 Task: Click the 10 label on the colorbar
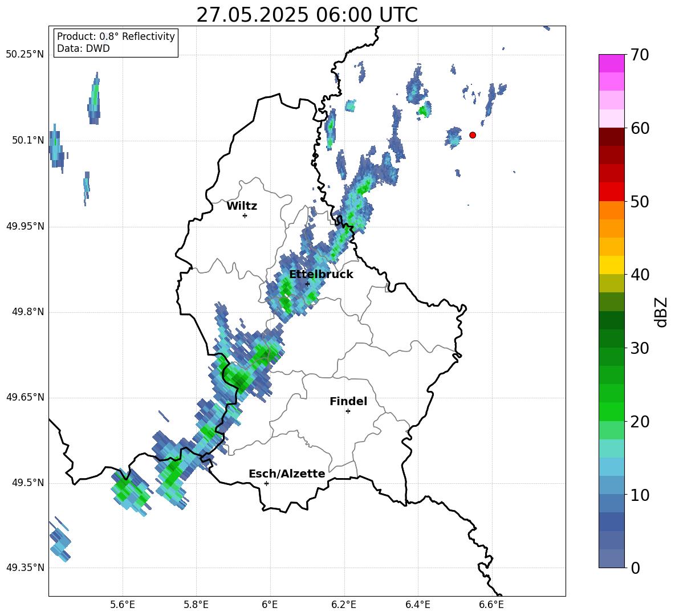(x=639, y=495)
